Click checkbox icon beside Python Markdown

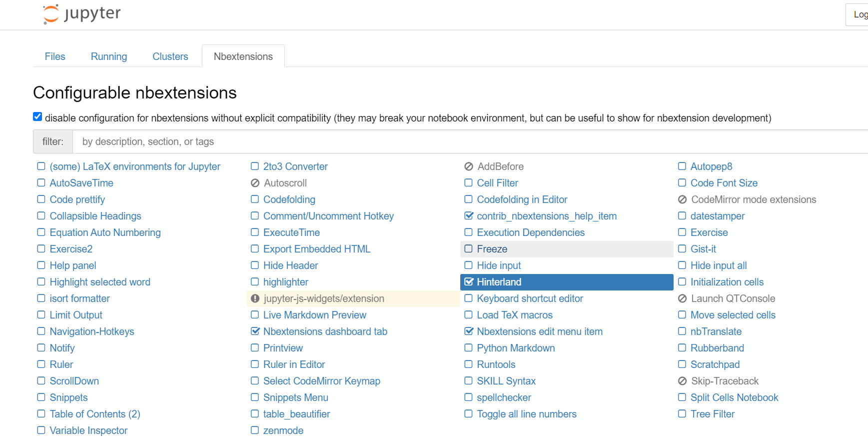click(468, 347)
